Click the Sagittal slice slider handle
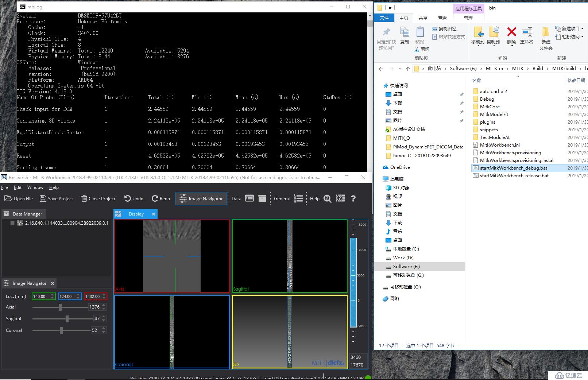The width and height of the screenshot is (588, 380). pyautogui.click(x=67, y=319)
